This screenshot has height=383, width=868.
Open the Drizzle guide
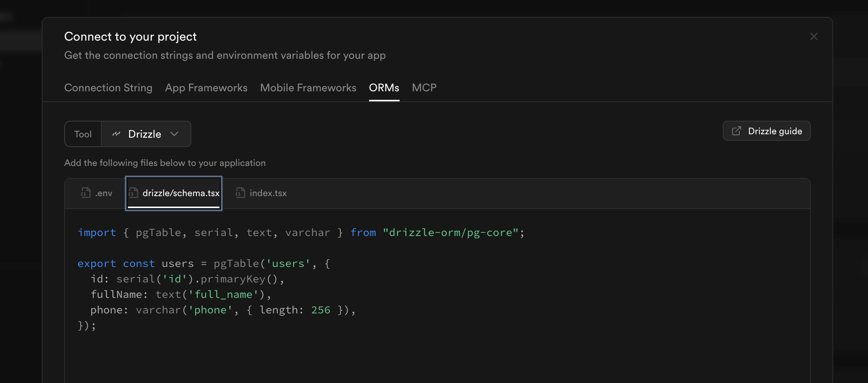pos(766,131)
